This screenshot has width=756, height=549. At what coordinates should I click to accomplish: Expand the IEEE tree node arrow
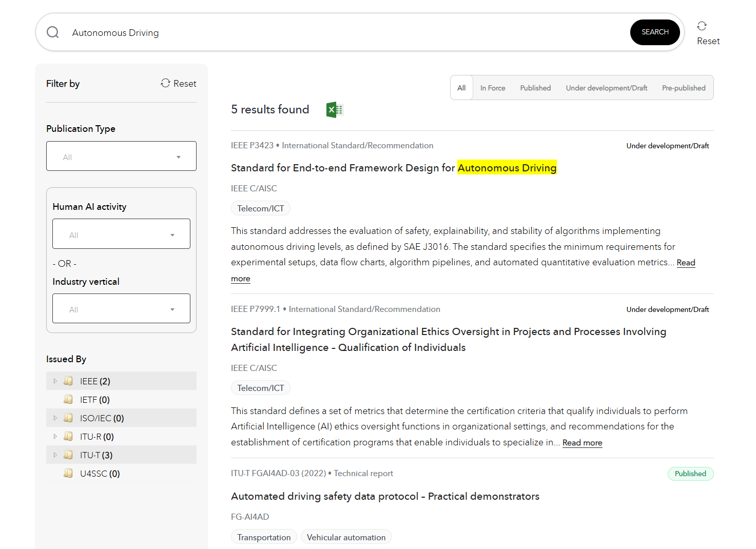[55, 381]
